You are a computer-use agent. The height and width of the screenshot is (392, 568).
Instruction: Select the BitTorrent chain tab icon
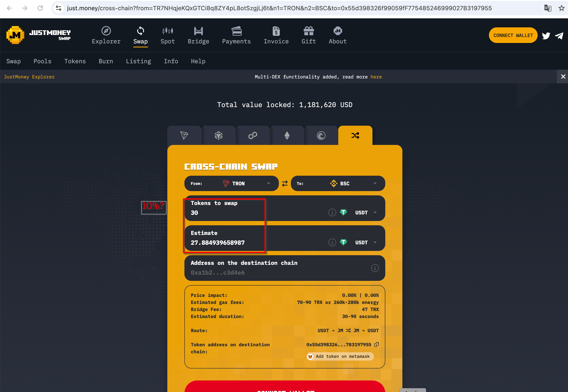[321, 135]
